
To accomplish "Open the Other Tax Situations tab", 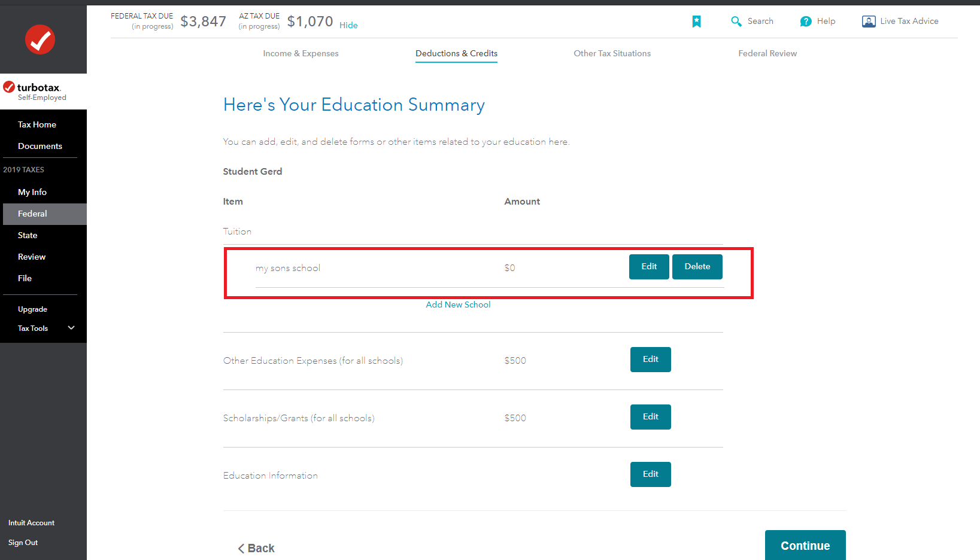I will tap(612, 53).
